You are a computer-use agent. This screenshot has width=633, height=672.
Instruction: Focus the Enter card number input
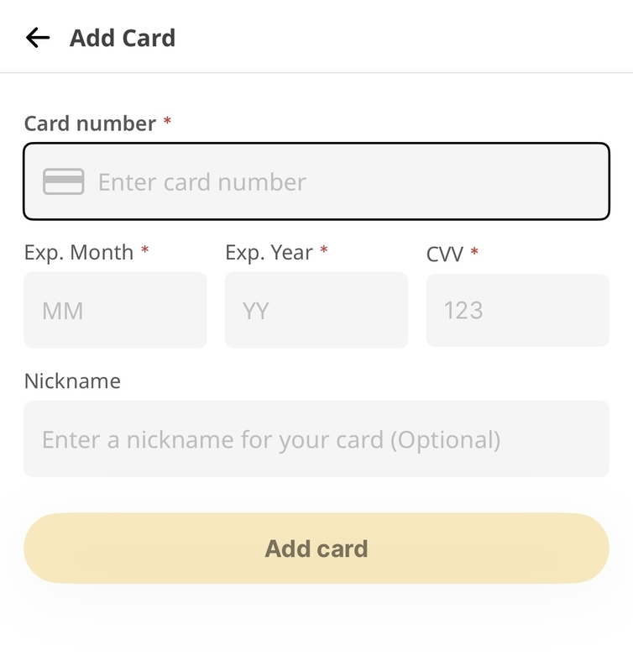(x=316, y=181)
